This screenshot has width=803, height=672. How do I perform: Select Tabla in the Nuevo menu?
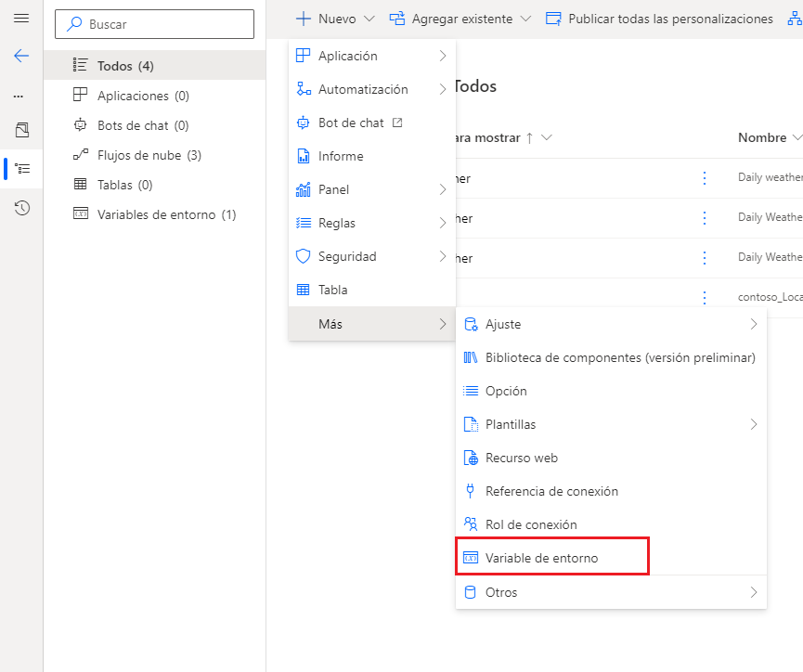(332, 290)
